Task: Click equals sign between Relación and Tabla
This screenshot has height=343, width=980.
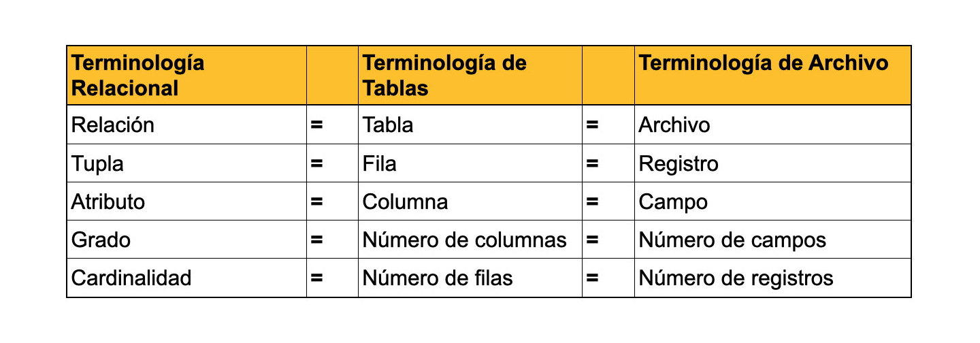Action: coord(316,125)
